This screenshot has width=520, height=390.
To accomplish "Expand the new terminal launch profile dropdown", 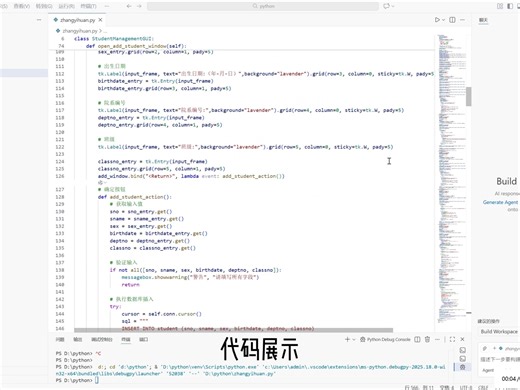I will click(354, 339).
